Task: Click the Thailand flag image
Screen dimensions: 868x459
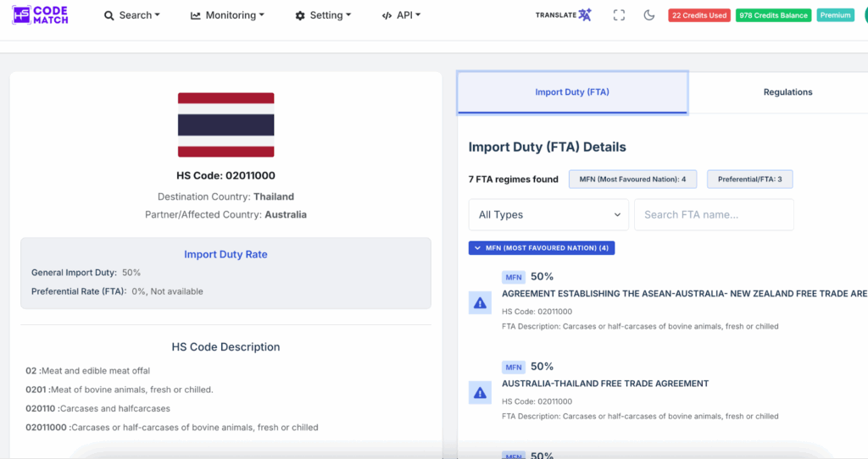Action: [x=225, y=125]
